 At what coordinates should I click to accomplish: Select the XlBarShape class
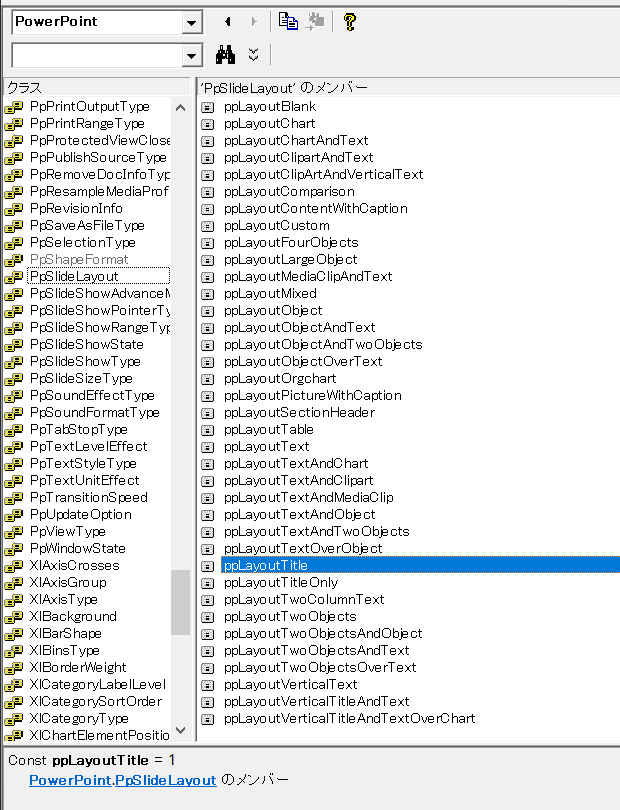pos(65,633)
